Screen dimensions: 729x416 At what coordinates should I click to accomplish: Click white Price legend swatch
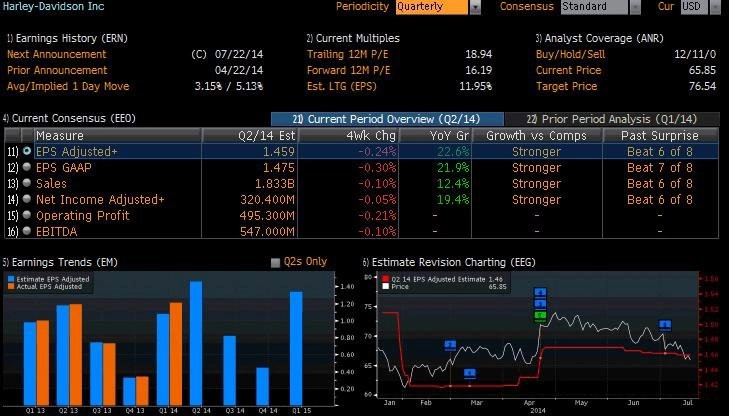385,287
